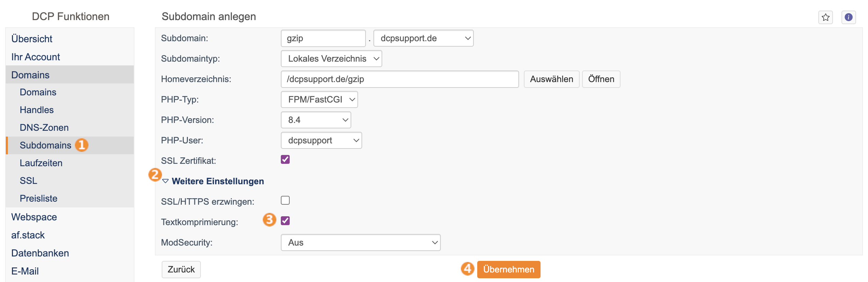
Task: Open the Webspace menu section
Action: (x=34, y=217)
